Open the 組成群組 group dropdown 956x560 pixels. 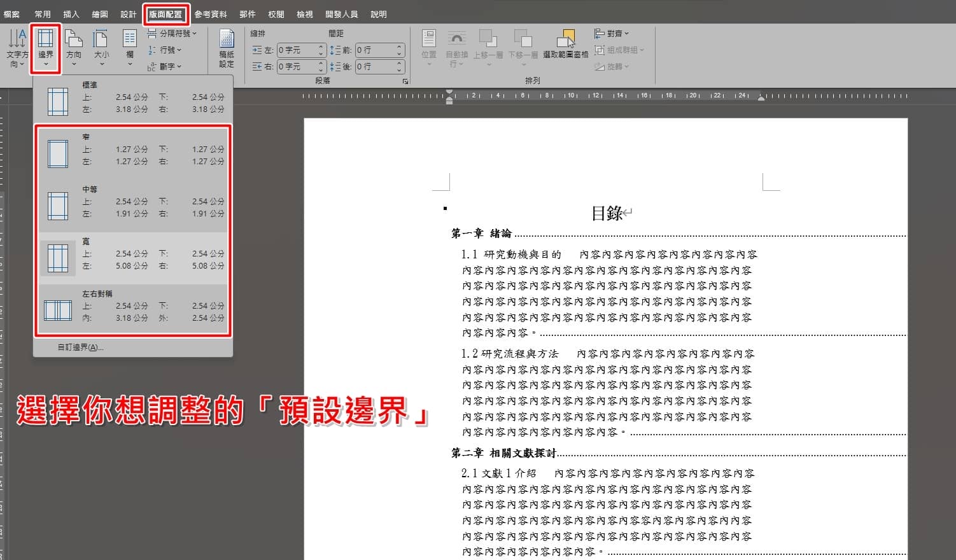[x=619, y=50]
